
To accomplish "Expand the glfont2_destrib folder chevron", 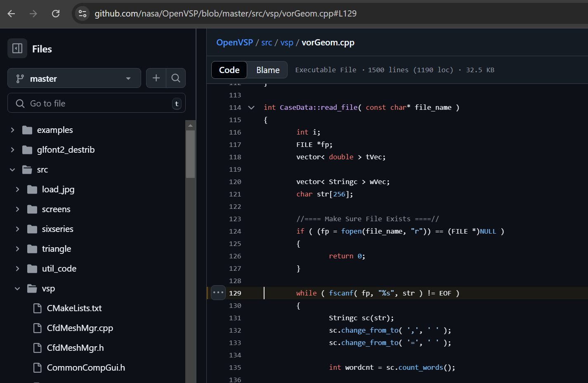I will [12, 150].
